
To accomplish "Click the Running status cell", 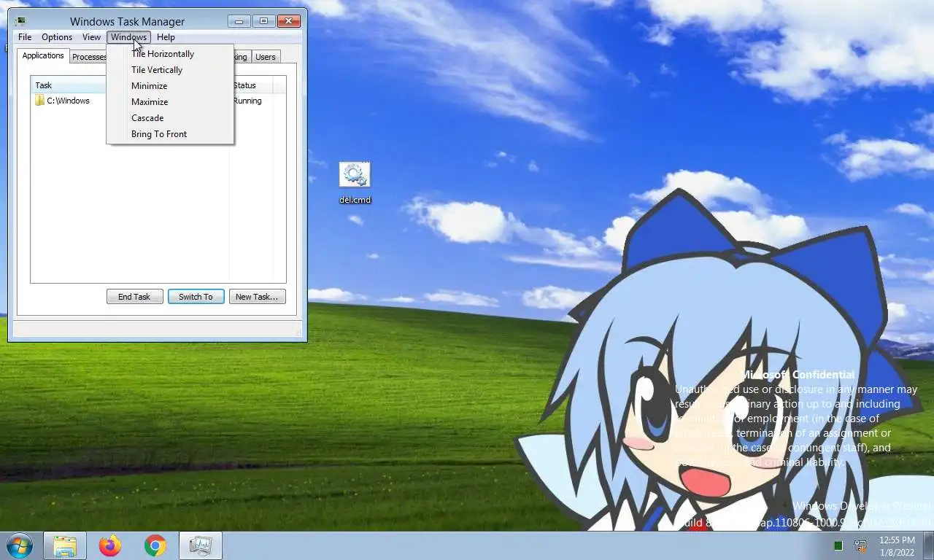I will (x=247, y=101).
